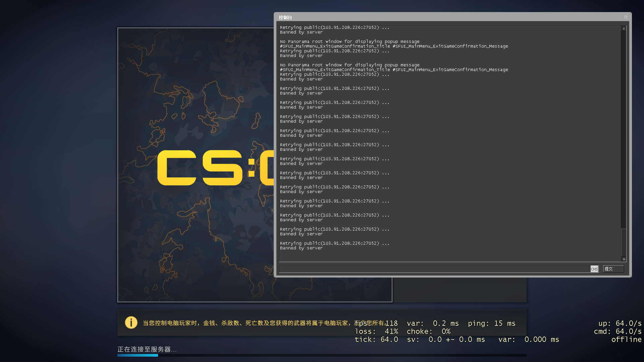Click the 'Retrying public(103.91.208.226:27052)' log entry
Screen dimensions: 644x362
click(x=334, y=243)
